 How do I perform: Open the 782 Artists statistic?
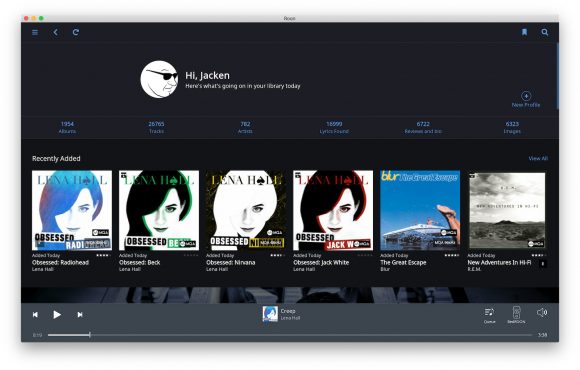click(x=245, y=127)
